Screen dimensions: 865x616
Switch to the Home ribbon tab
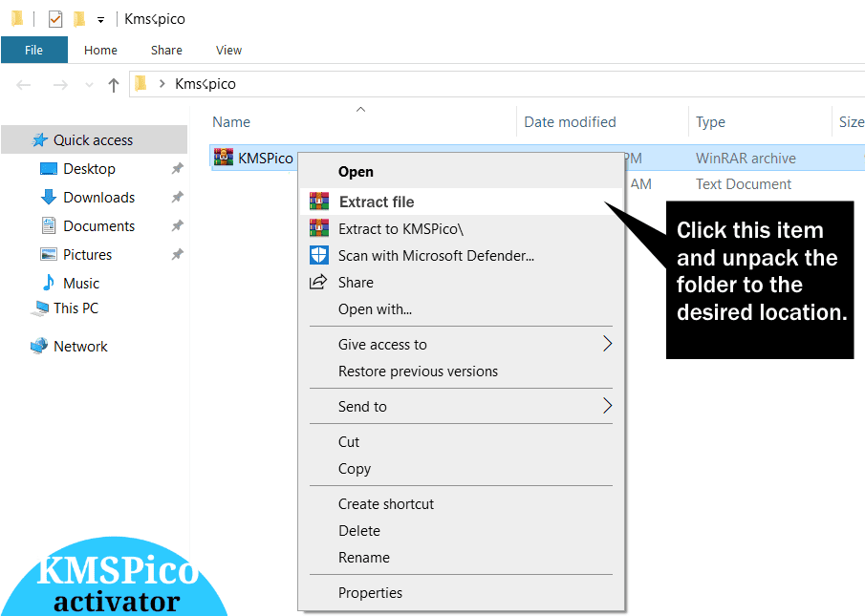[100, 50]
